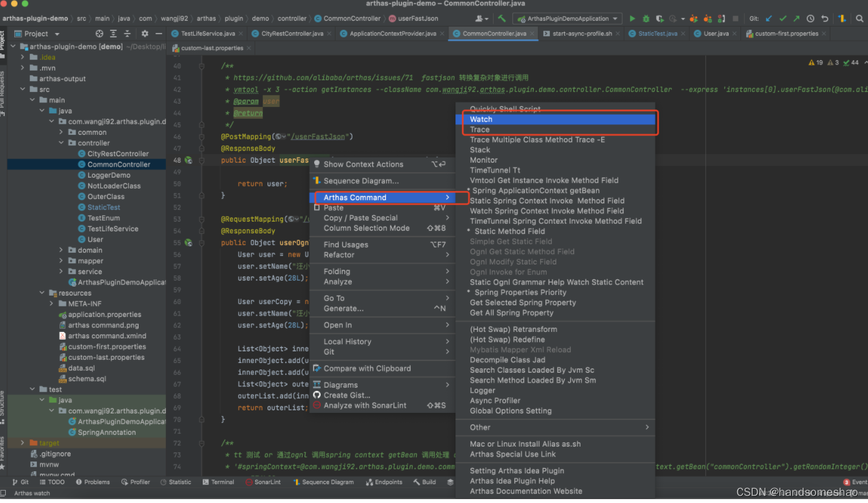The image size is (868, 503).
Task: Expand the target folder
Action: click(23, 443)
